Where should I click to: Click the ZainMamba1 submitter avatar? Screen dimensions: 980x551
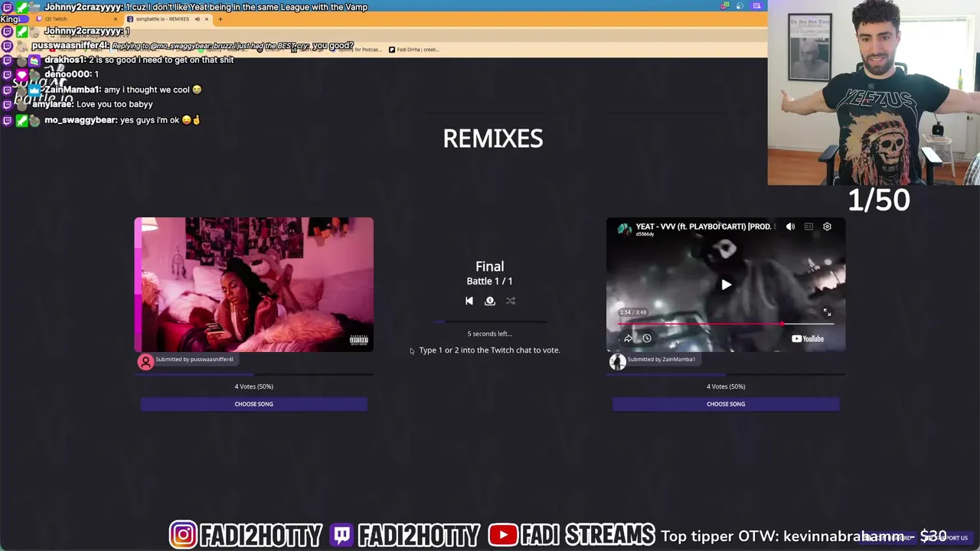point(617,361)
